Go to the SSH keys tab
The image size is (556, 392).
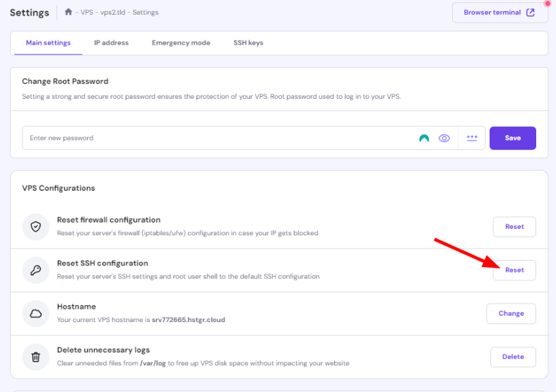[248, 43]
